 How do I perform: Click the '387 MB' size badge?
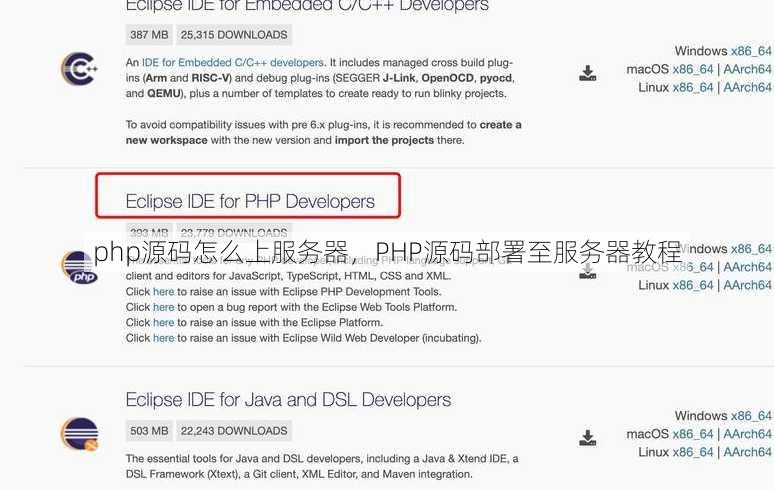point(149,35)
